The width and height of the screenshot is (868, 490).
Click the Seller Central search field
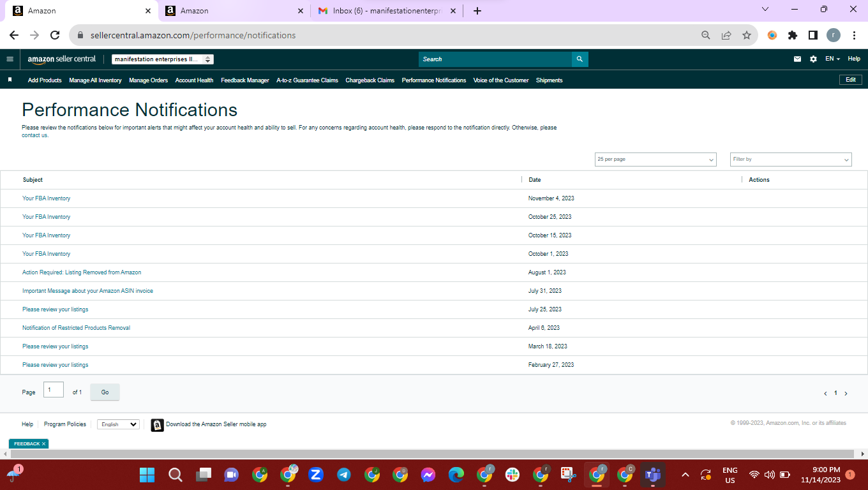[495, 59]
